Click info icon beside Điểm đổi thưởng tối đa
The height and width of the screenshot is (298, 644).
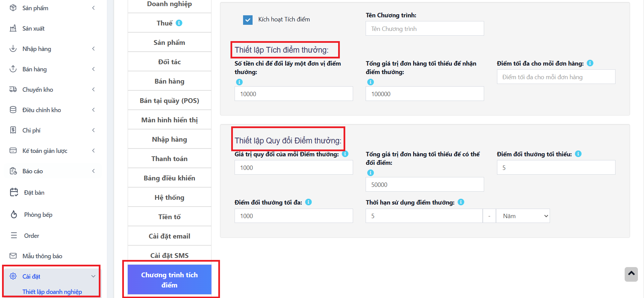(308, 202)
